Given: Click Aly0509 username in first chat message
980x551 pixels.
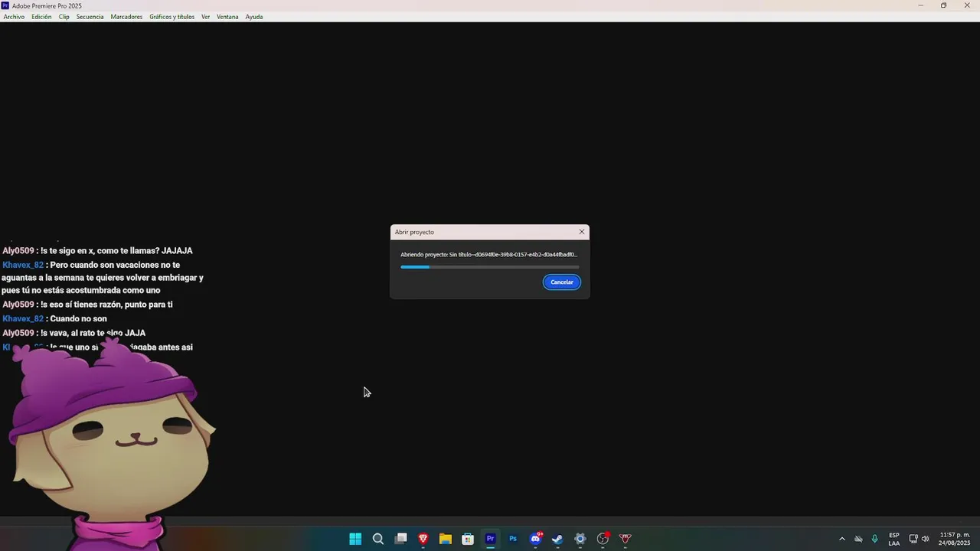Looking at the screenshot, I should [x=18, y=251].
